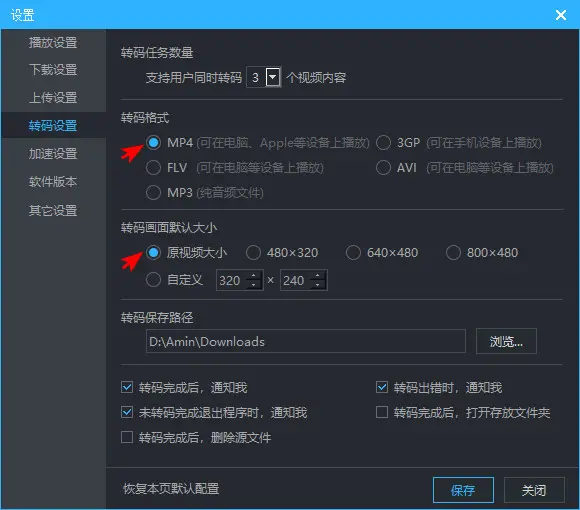
Task: Increase custom height with up arrow
Action: pyautogui.click(x=318, y=276)
